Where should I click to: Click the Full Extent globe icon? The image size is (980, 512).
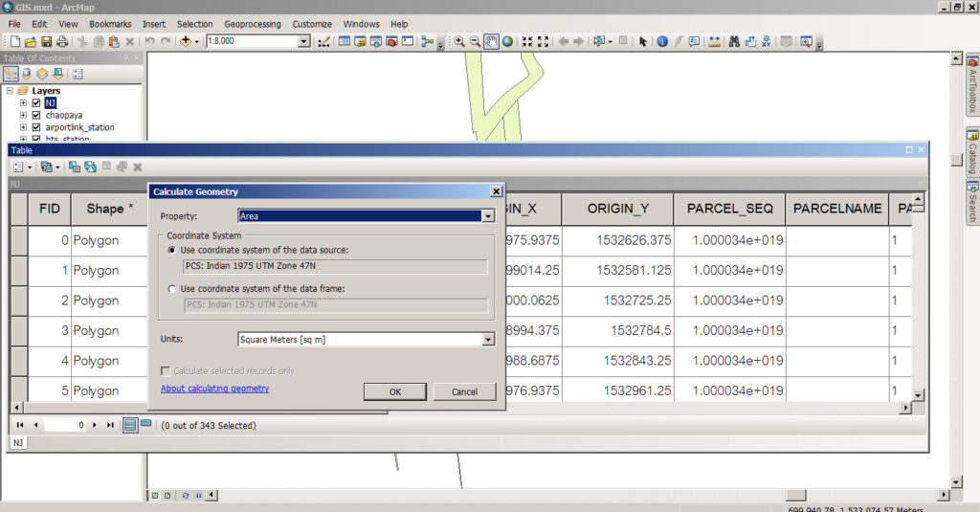pyautogui.click(x=507, y=42)
